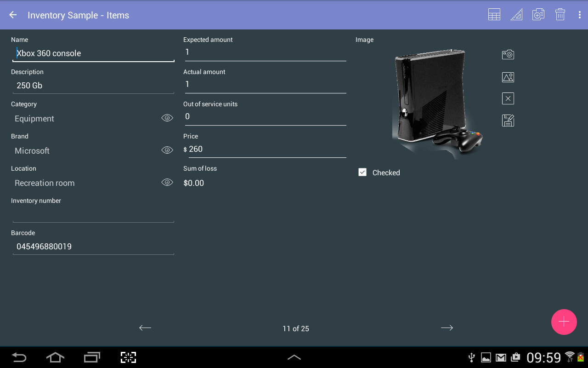This screenshot has width=588, height=368.
Task: Delete item with the trash icon
Action: (x=560, y=15)
